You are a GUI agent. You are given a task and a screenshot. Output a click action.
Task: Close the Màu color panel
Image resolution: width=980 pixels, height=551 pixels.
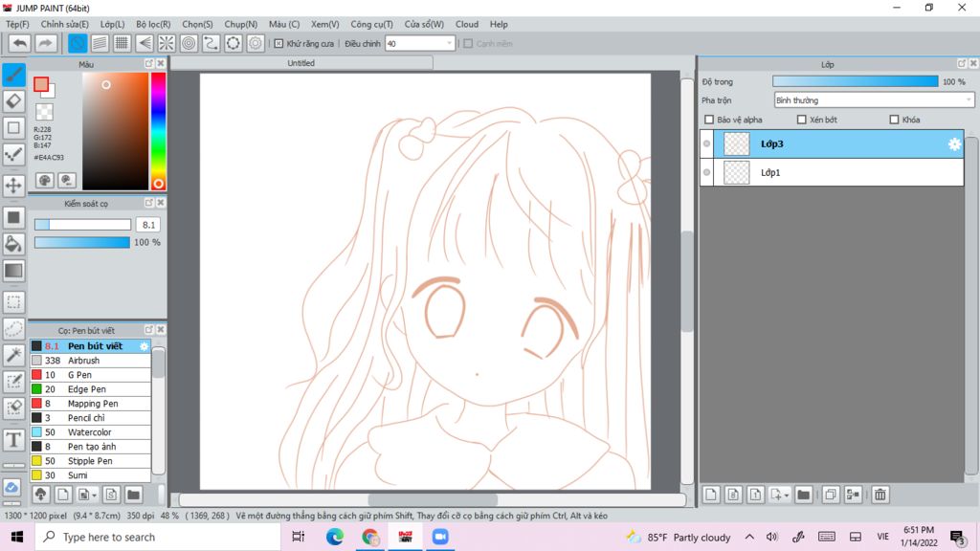click(161, 64)
